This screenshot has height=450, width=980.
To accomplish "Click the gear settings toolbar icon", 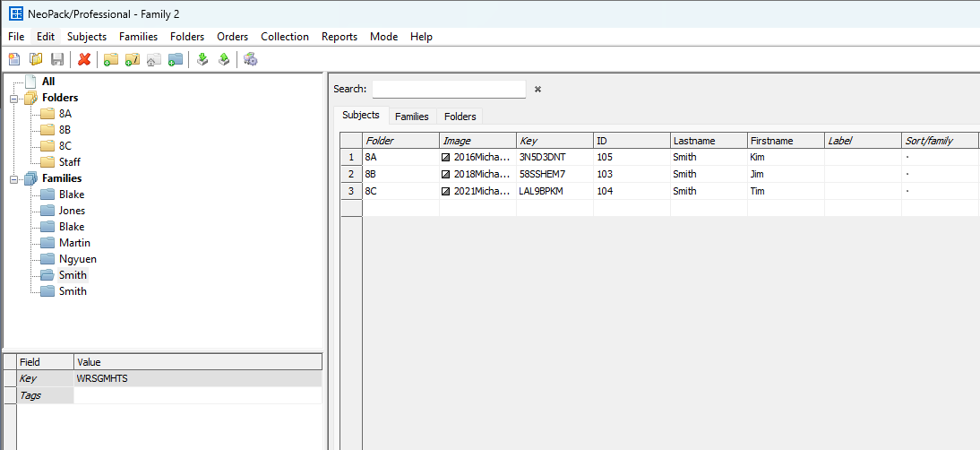I will pyautogui.click(x=251, y=59).
